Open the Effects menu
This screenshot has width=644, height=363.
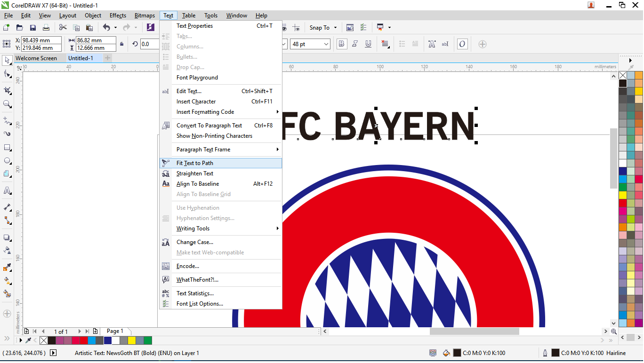pyautogui.click(x=118, y=16)
